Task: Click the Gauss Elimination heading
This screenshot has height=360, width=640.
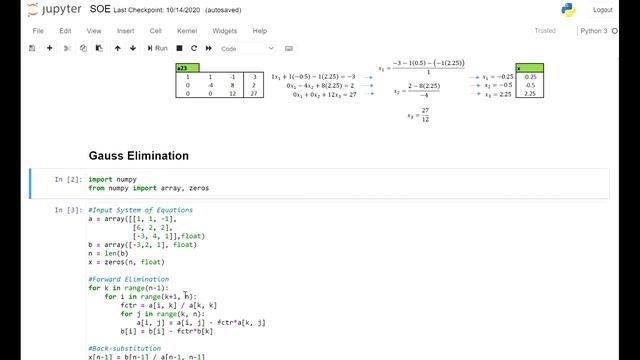Action: click(139, 156)
